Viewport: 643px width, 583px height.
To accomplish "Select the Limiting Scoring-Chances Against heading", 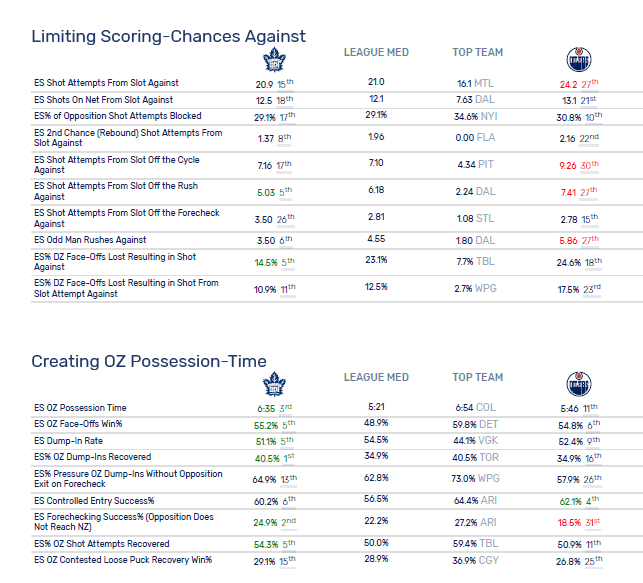I will coord(168,36).
